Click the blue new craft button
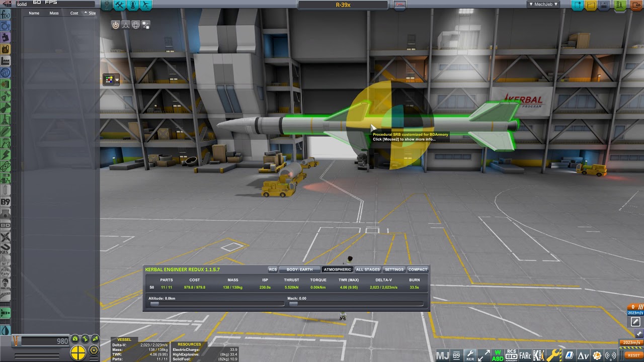Image resolution: width=644 pixels, height=362 pixels. [x=579, y=6]
